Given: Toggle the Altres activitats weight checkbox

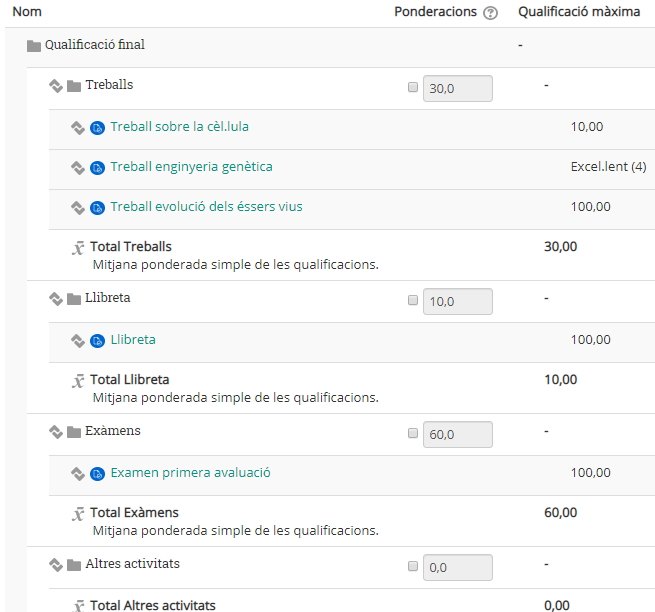Looking at the screenshot, I should point(413,566).
